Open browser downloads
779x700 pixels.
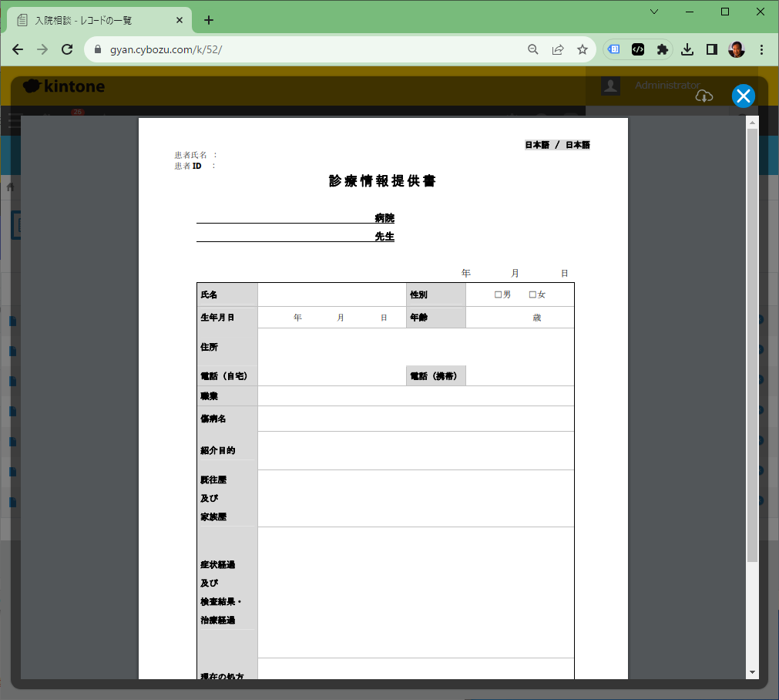pyautogui.click(x=687, y=49)
